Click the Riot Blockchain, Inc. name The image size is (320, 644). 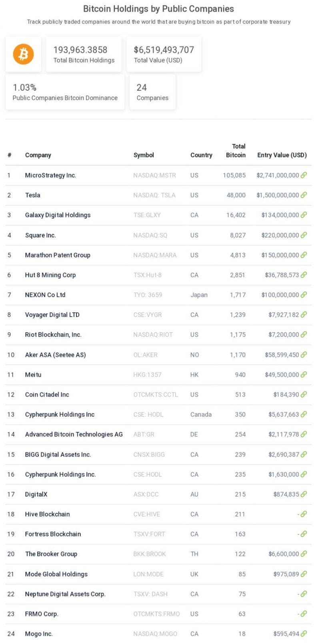(x=53, y=335)
